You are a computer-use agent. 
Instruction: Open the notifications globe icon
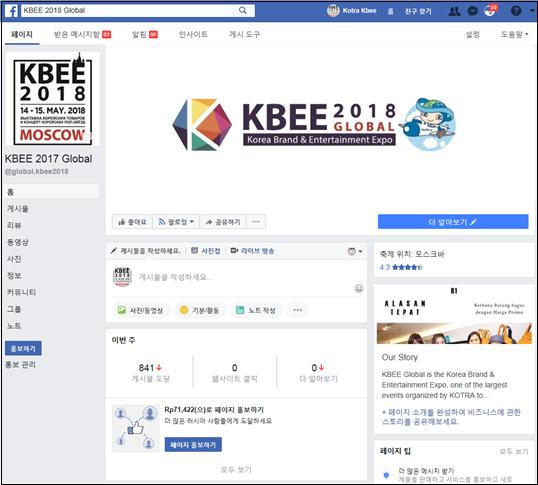tap(489, 11)
